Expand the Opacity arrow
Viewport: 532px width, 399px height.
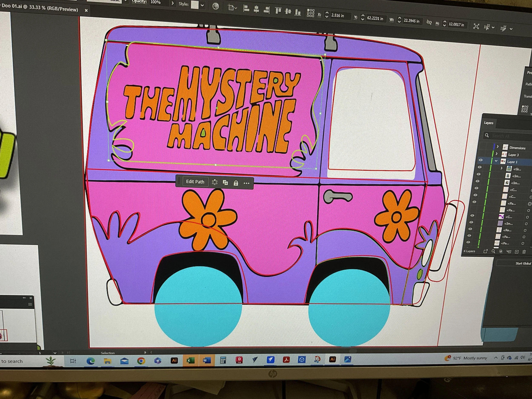coord(172,3)
